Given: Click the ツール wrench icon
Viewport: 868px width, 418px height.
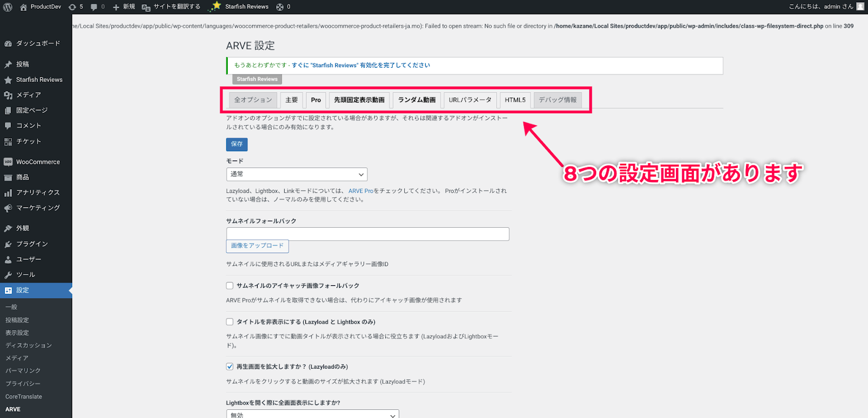Looking at the screenshot, I should click(x=8, y=275).
